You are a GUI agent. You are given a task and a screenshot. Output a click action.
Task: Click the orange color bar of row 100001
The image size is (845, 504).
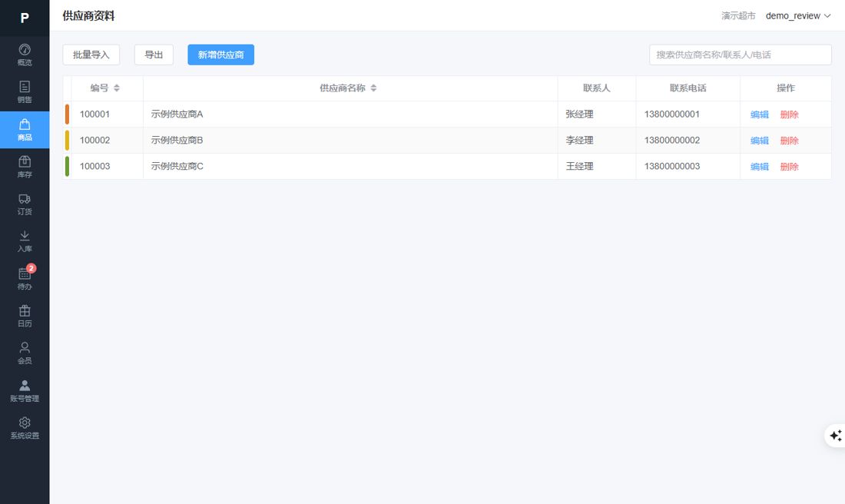tap(68, 114)
